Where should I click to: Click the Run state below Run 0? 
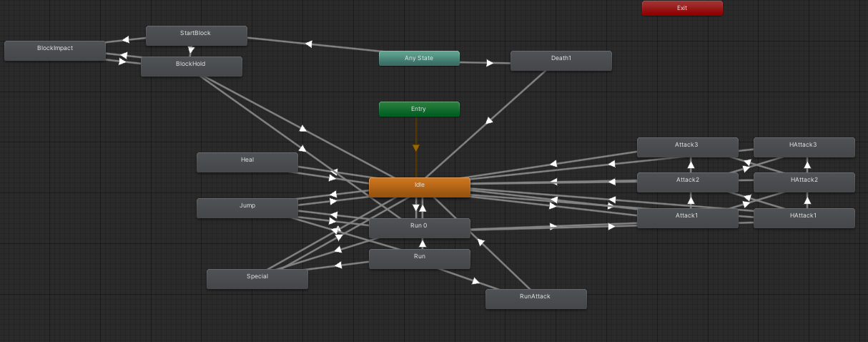[419, 259]
